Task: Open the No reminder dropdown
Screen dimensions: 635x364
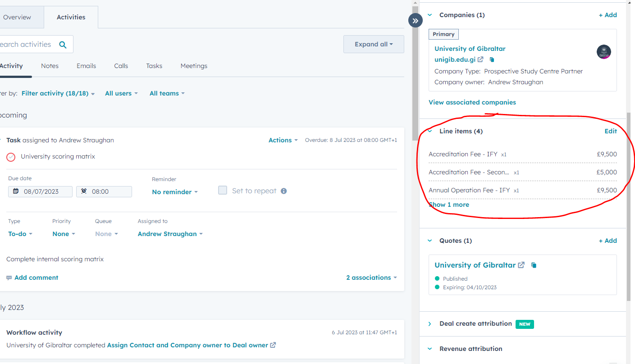Action: (x=175, y=192)
